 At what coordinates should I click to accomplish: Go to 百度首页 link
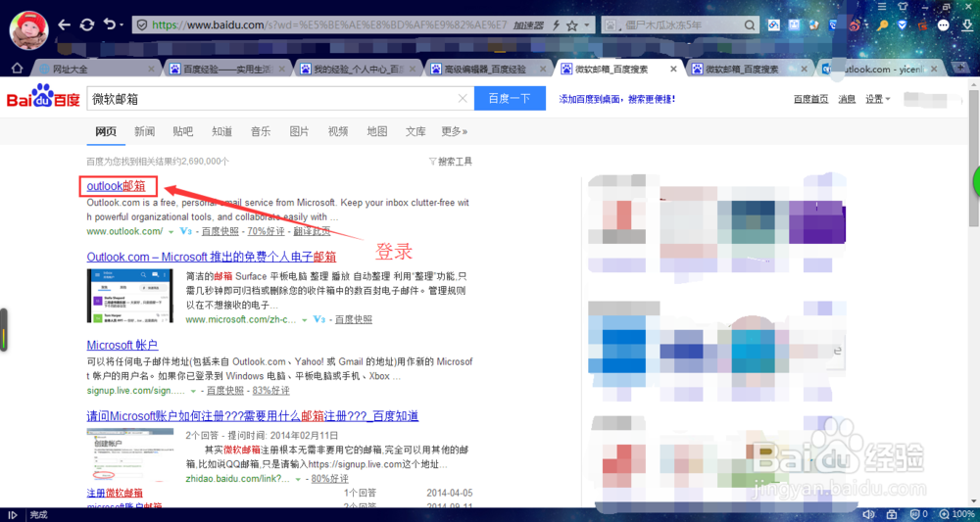coord(811,99)
